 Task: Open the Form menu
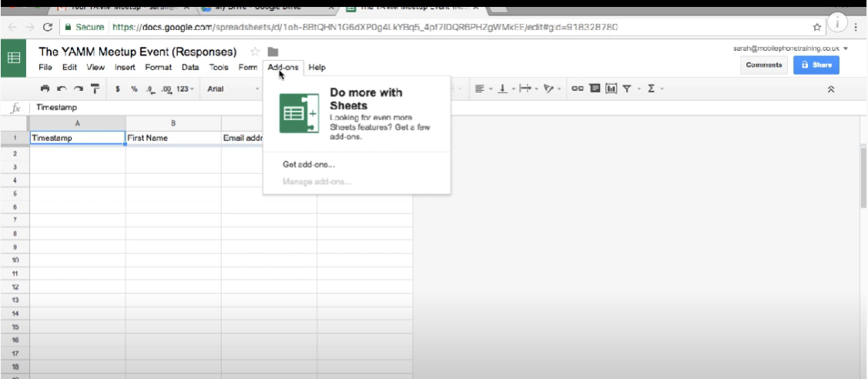(247, 68)
